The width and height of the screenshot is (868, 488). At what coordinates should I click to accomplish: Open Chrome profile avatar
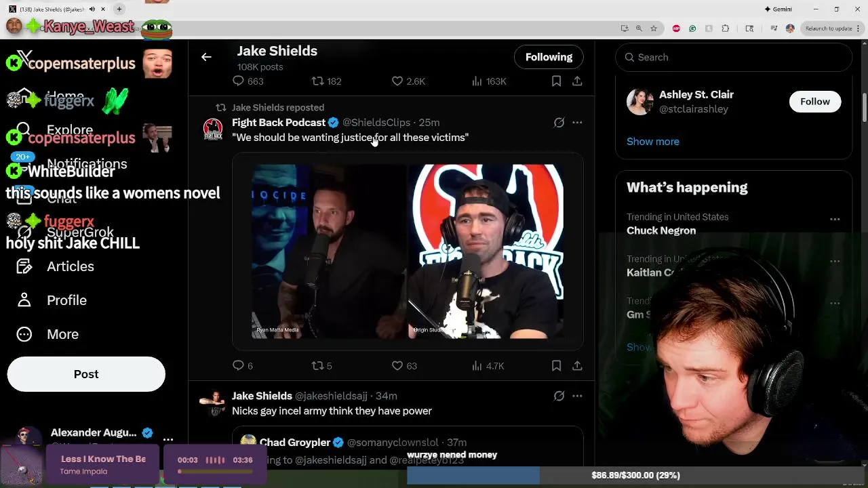790,28
